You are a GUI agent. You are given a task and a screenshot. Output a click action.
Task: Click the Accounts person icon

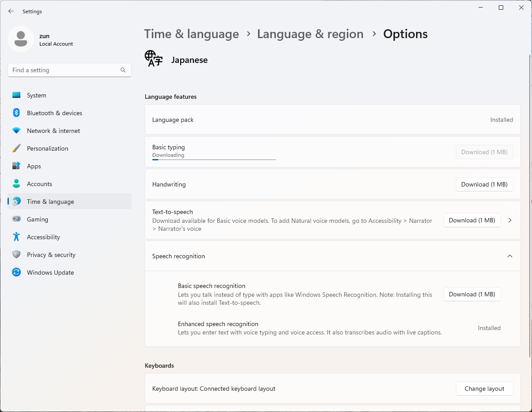click(16, 184)
